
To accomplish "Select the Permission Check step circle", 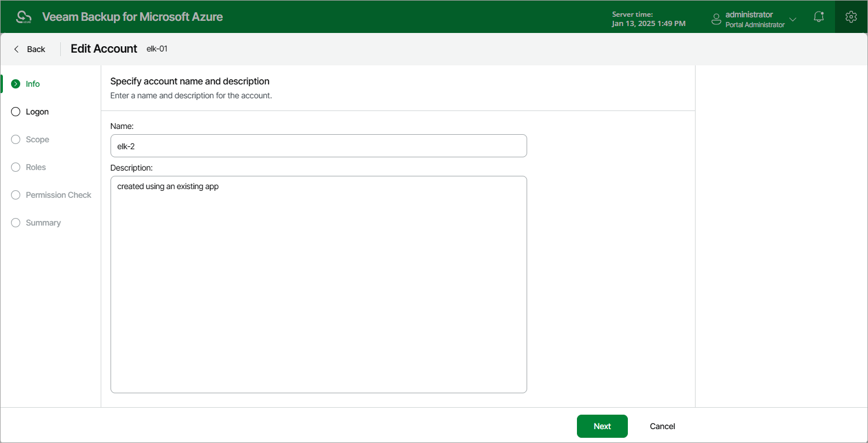I will click(x=16, y=195).
